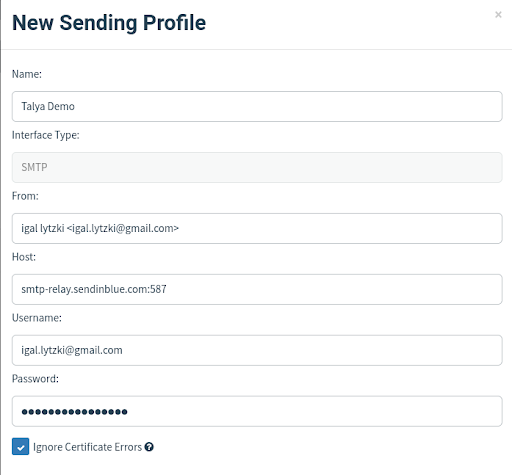Open the Ignore Certificate Errors help icon
The height and width of the screenshot is (475, 512).
149,447
